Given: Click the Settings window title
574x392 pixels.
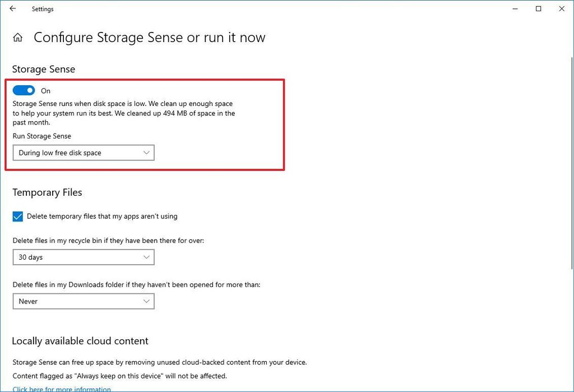Looking at the screenshot, I should click(x=43, y=9).
